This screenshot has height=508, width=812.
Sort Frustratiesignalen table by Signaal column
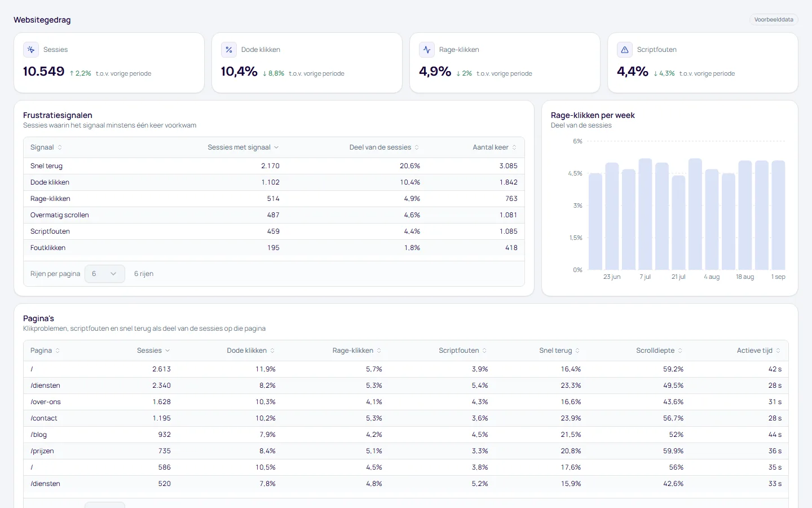(46, 147)
